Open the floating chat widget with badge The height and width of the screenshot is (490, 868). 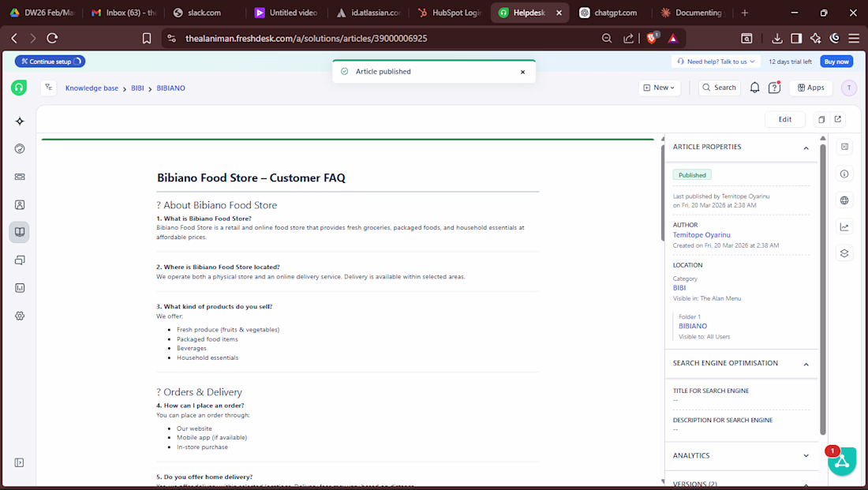[841, 461]
